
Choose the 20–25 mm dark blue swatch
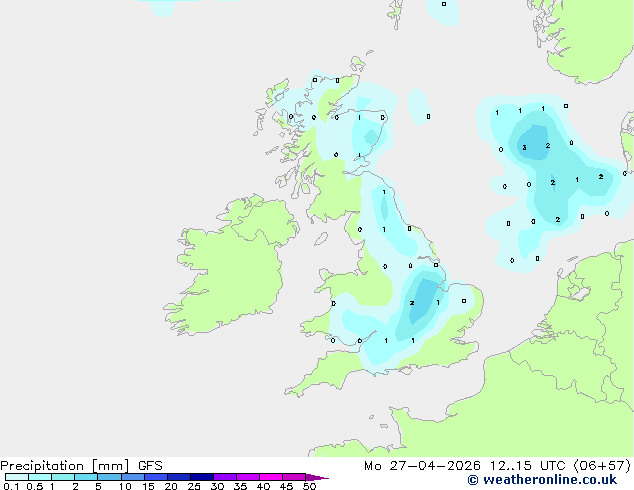[179, 477]
